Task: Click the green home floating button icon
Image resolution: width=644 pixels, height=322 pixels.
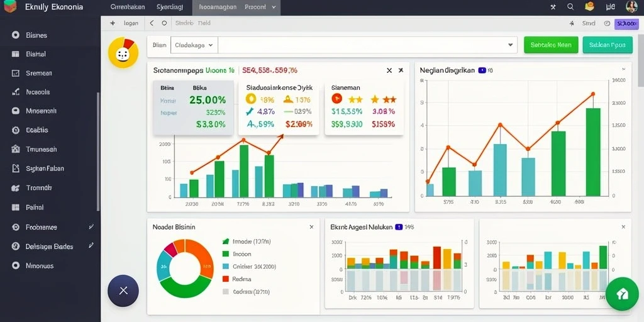Action: coord(622,294)
